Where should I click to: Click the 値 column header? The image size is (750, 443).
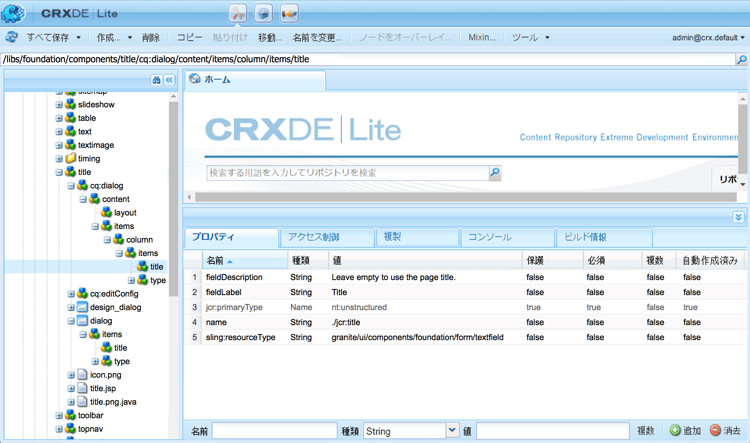tap(426, 260)
